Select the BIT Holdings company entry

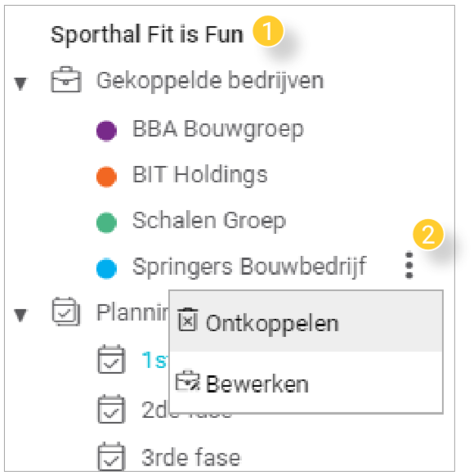(x=200, y=175)
